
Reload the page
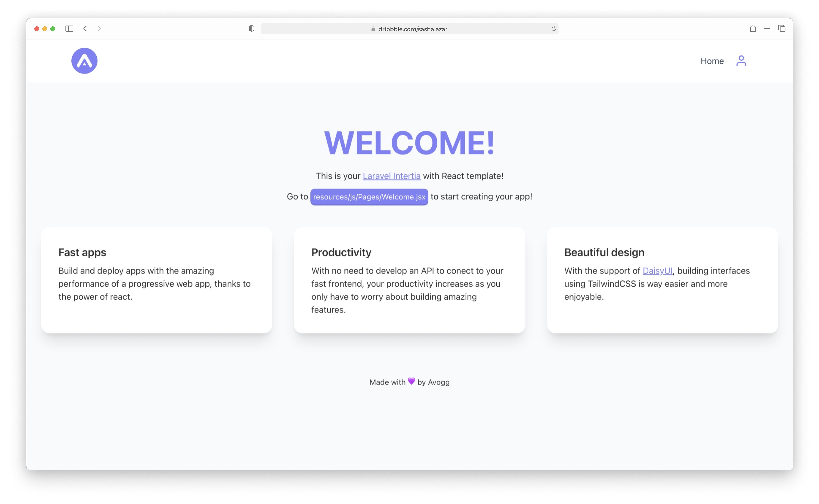554,29
